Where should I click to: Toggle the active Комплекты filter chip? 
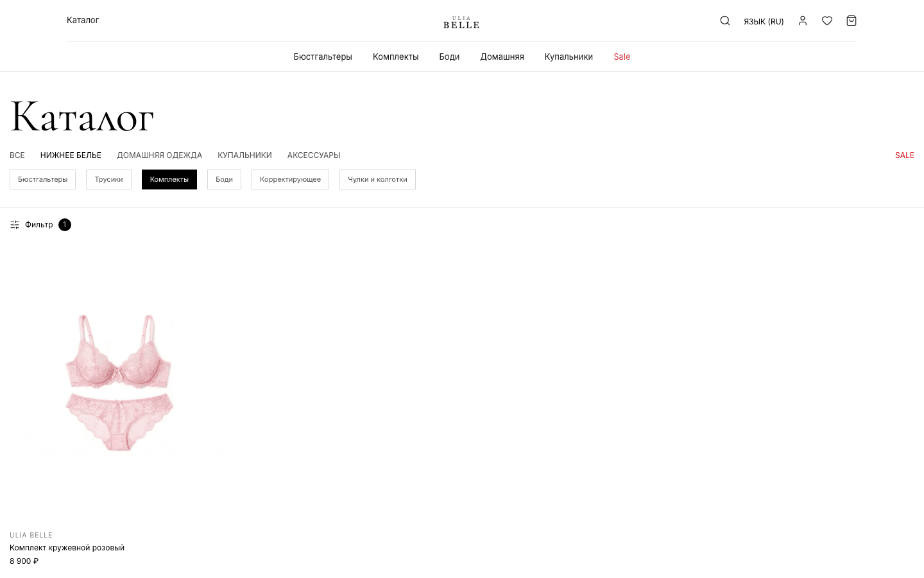(169, 180)
